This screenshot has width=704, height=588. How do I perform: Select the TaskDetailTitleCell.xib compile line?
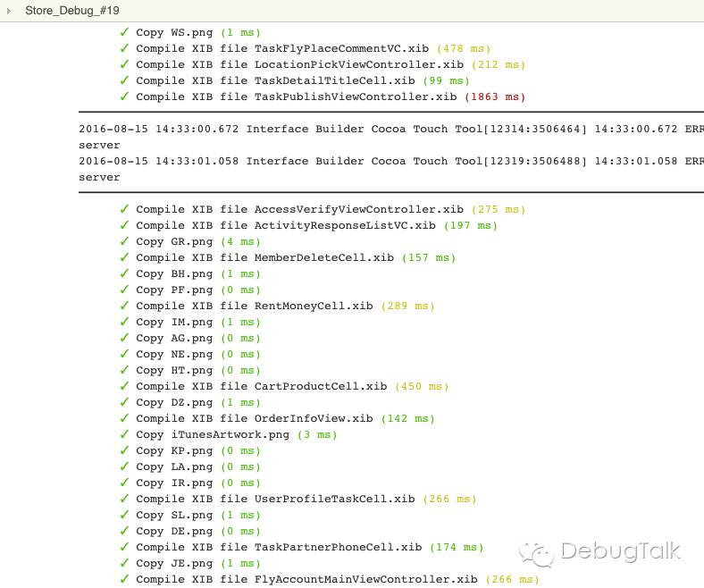point(295,80)
